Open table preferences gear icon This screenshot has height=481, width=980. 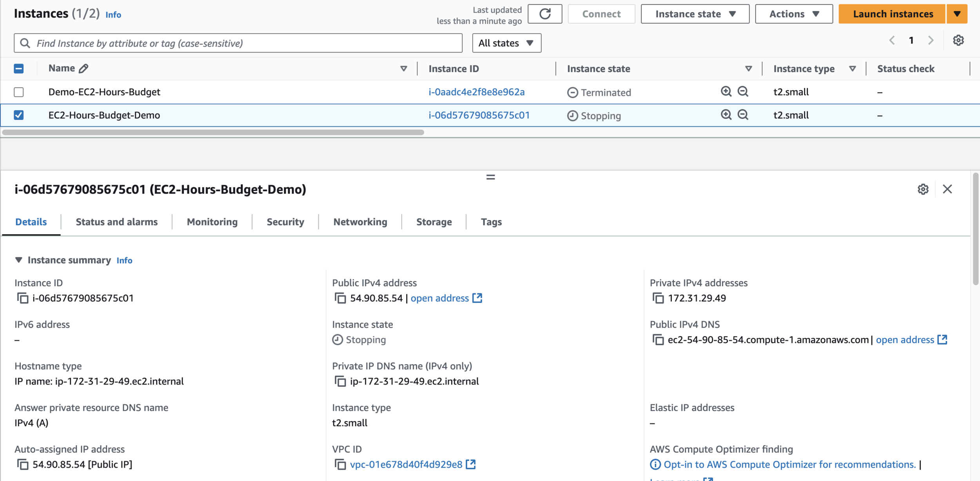pos(958,40)
